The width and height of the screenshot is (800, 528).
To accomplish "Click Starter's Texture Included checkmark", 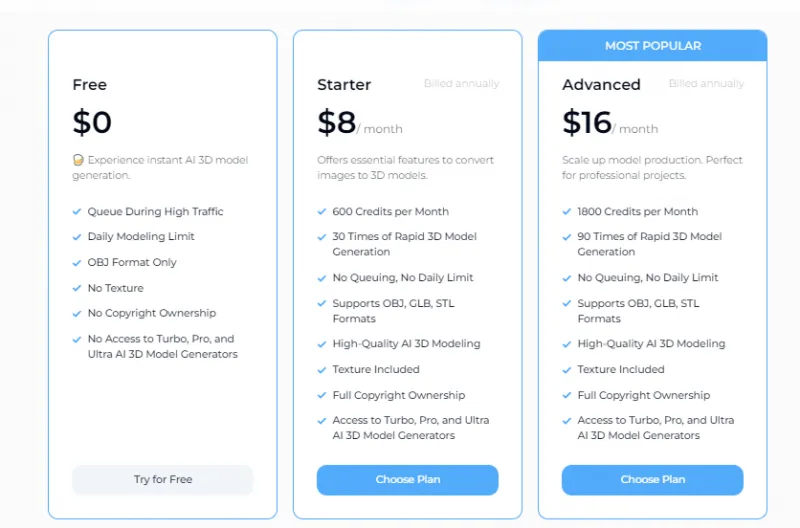I will (x=322, y=370).
